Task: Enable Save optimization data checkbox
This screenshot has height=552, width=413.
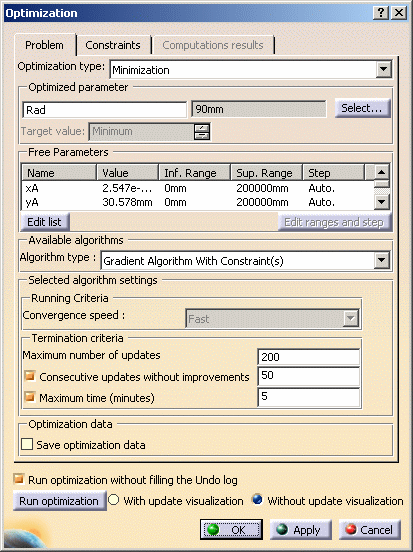Action: coord(27,444)
